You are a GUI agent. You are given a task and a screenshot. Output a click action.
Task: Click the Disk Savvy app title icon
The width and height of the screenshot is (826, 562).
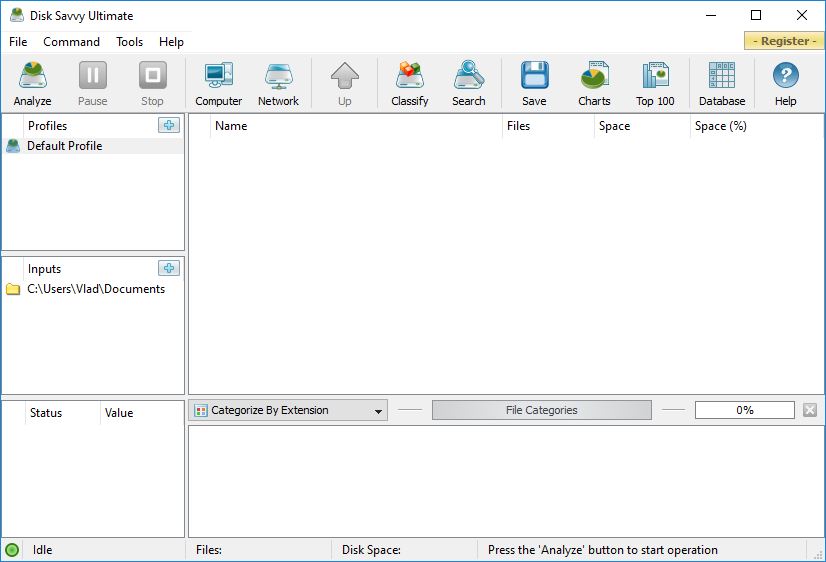pyautogui.click(x=17, y=15)
